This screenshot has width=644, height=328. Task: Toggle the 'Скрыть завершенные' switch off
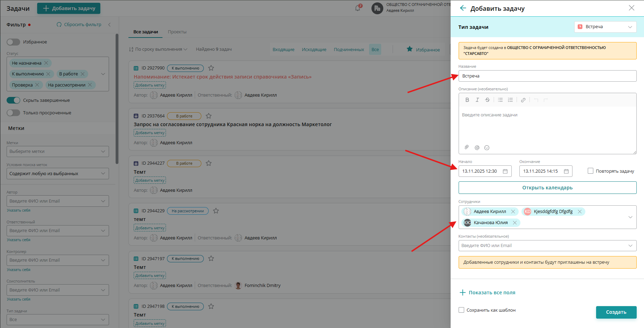tap(13, 100)
